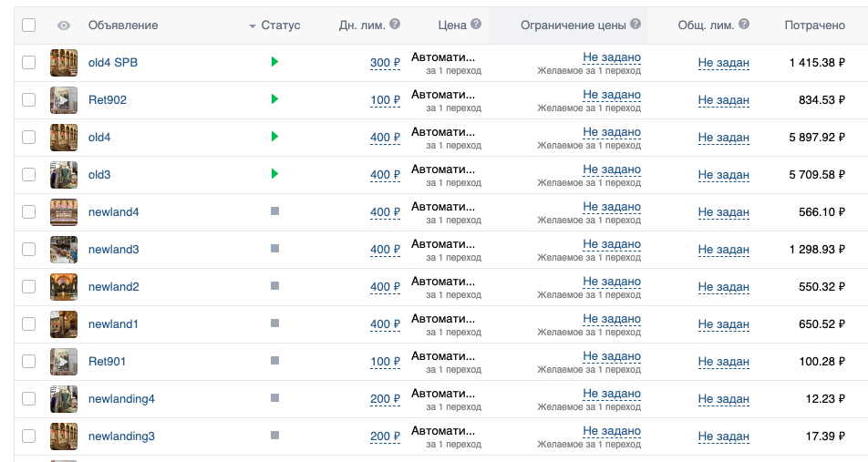This screenshot has height=462, width=868.
Task: Check the box for the old3 ad
Action: coord(29,174)
